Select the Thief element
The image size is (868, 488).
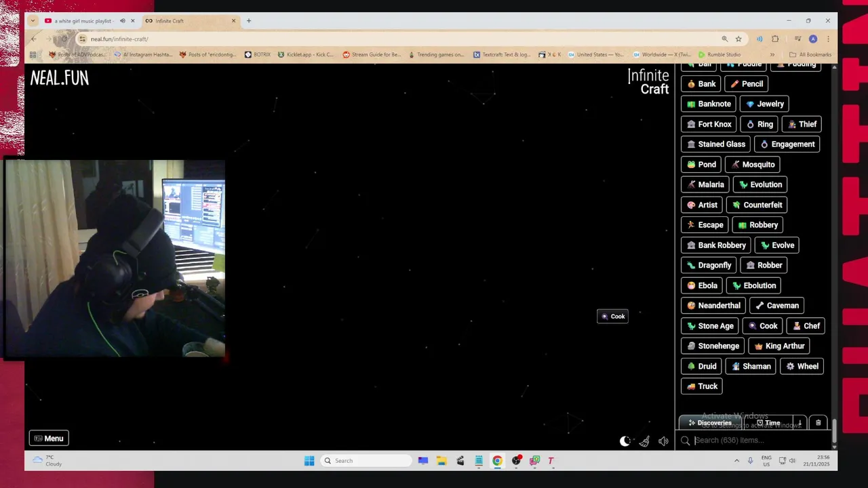pyautogui.click(x=802, y=125)
